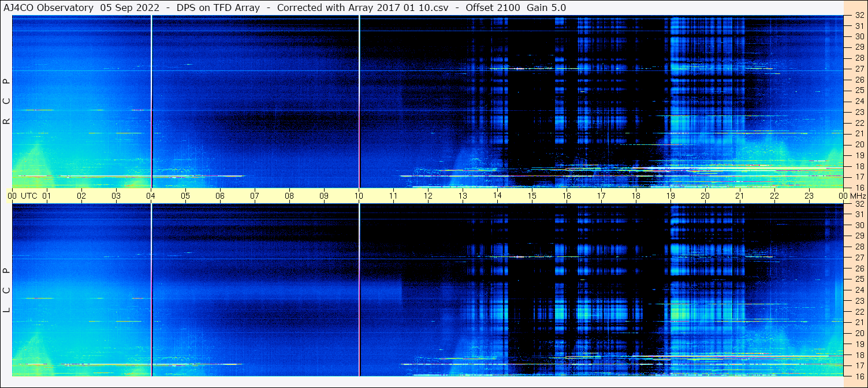Click '32' on the RCP frequency scale
The height and width of the screenshot is (388, 868).
pyautogui.click(x=859, y=16)
